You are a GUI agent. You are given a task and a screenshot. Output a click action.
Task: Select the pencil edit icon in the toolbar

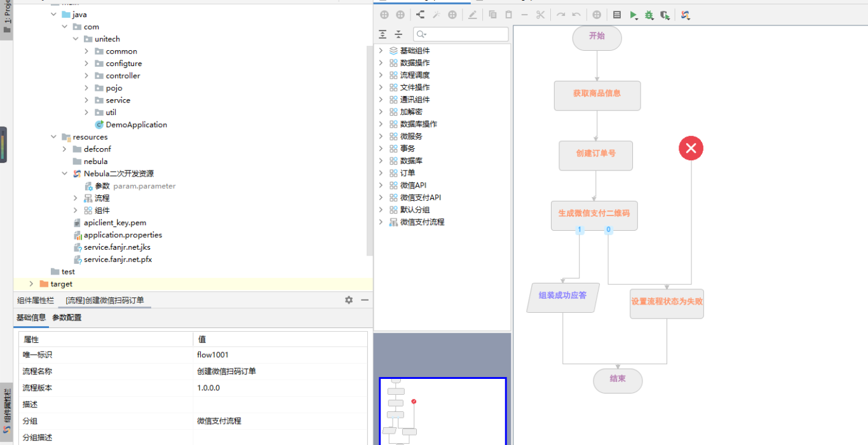473,15
